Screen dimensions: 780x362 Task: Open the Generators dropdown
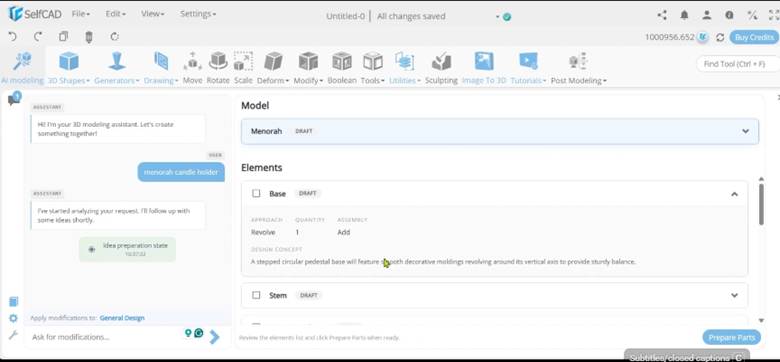click(117, 67)
